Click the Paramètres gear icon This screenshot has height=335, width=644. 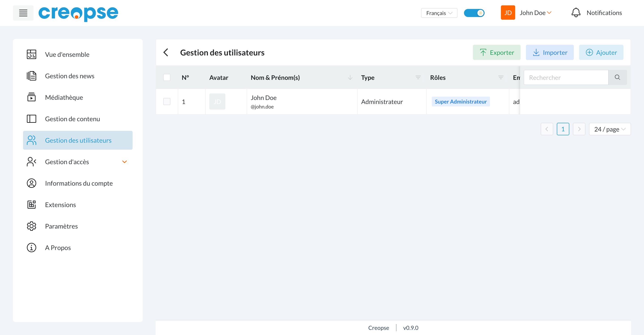[32, 226]
